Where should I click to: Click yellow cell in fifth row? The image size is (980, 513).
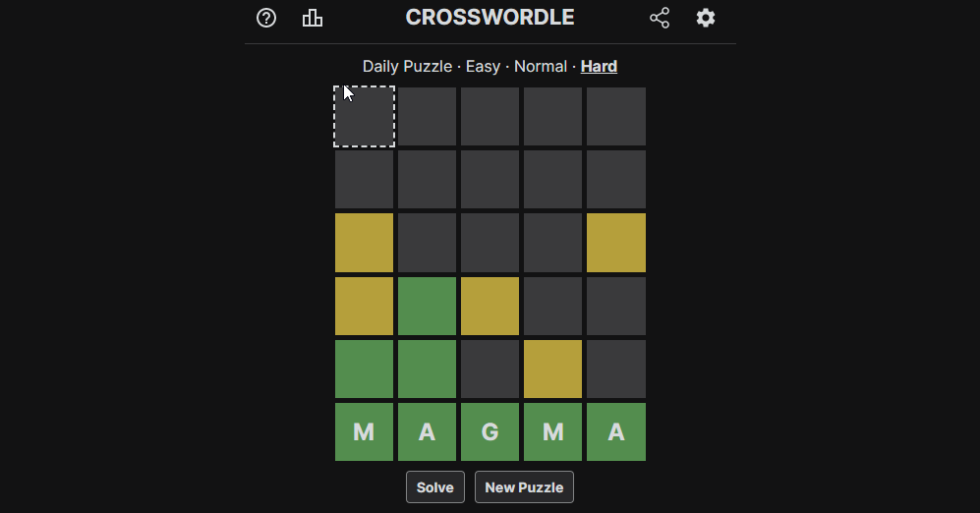click(x=552, y=369)
